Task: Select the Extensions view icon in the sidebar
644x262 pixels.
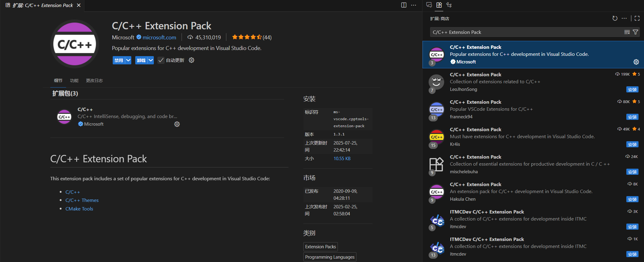Action: pos(439,5)
